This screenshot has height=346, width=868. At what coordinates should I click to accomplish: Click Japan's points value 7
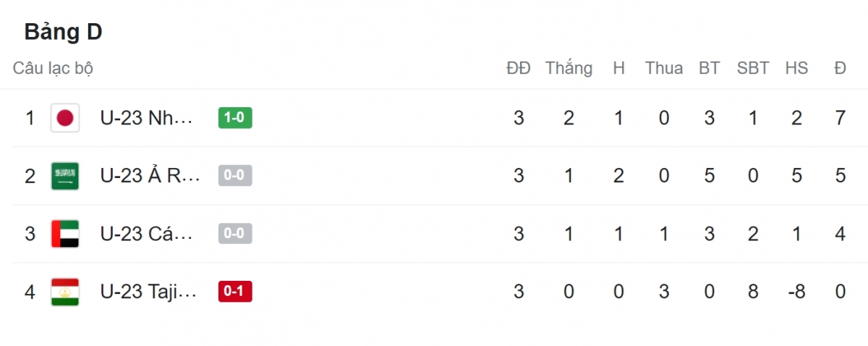[840, 118]
